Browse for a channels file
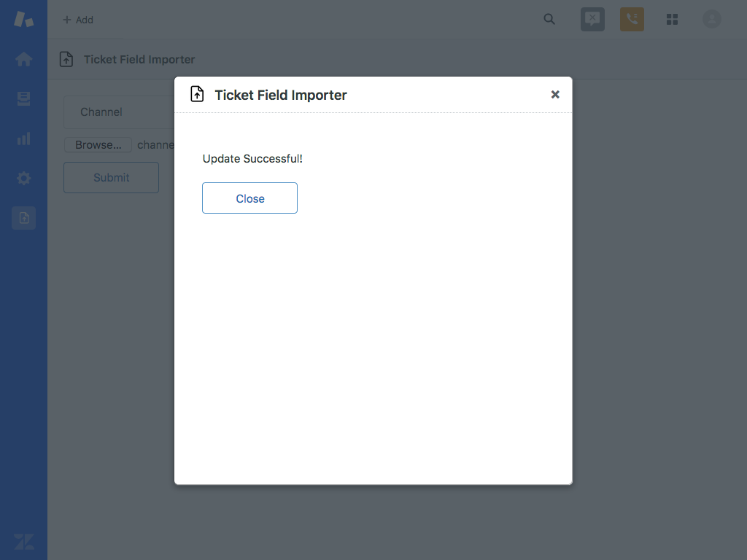 tap(98, 144)
